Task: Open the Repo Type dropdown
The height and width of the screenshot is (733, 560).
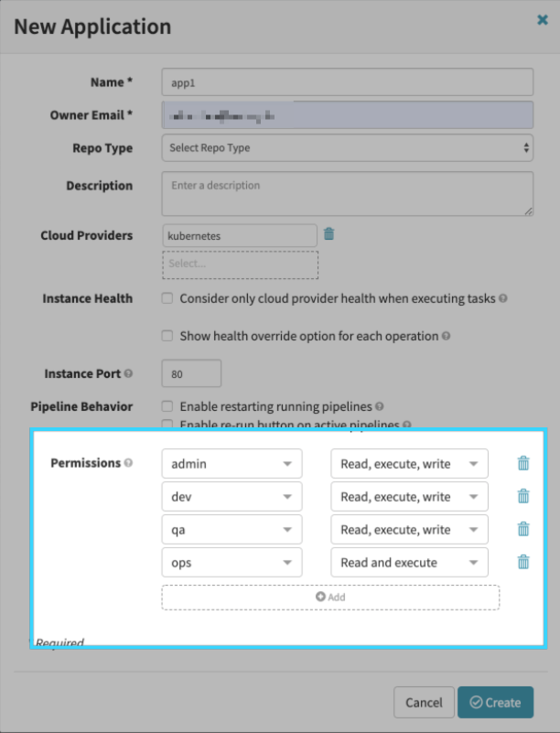Action: [347, 147]
